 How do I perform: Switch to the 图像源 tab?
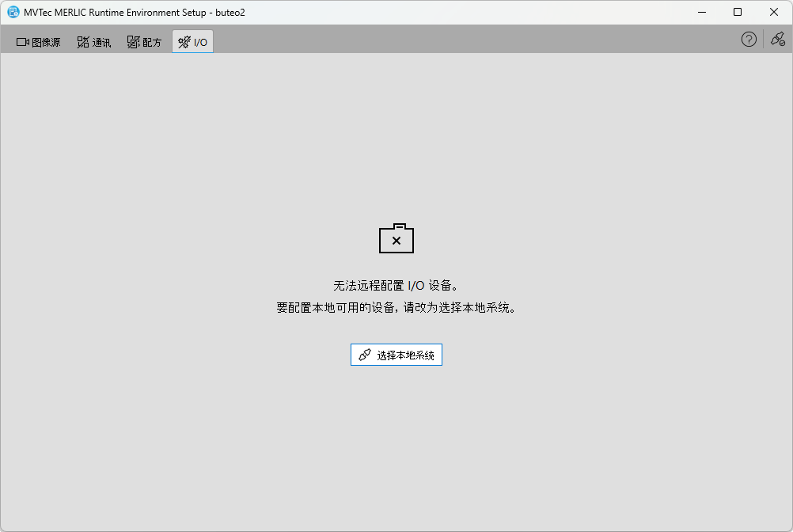[x=37, y=41]
